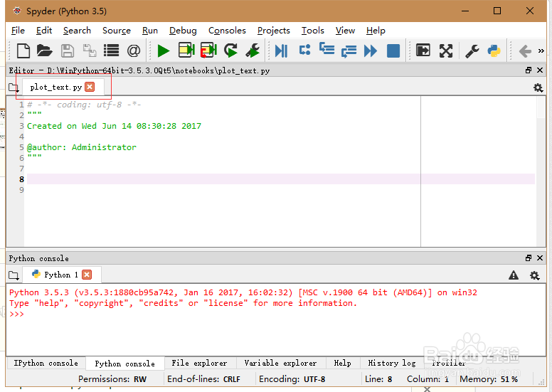Run cell and advance icon

coord(208,51)
